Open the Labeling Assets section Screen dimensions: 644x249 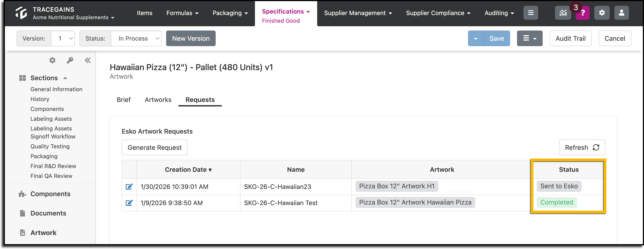[51, 119]
